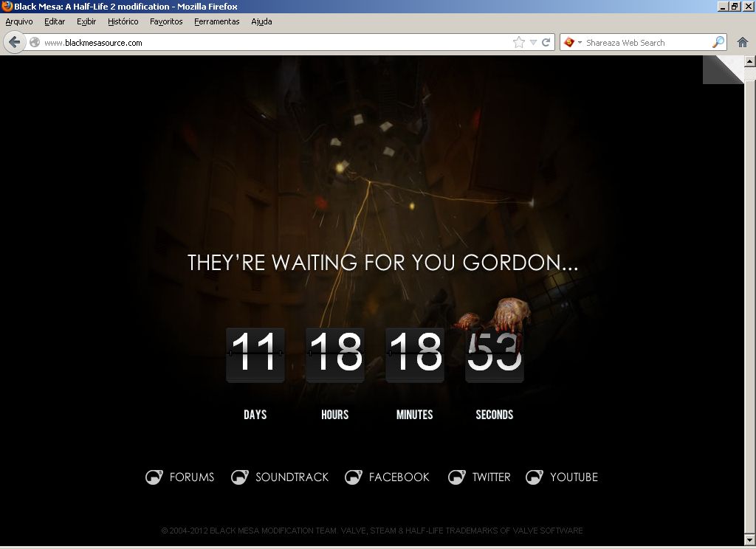Screen dimensions: 756x549
Task: Open the Twitter link
Action: tap(491, 477)
